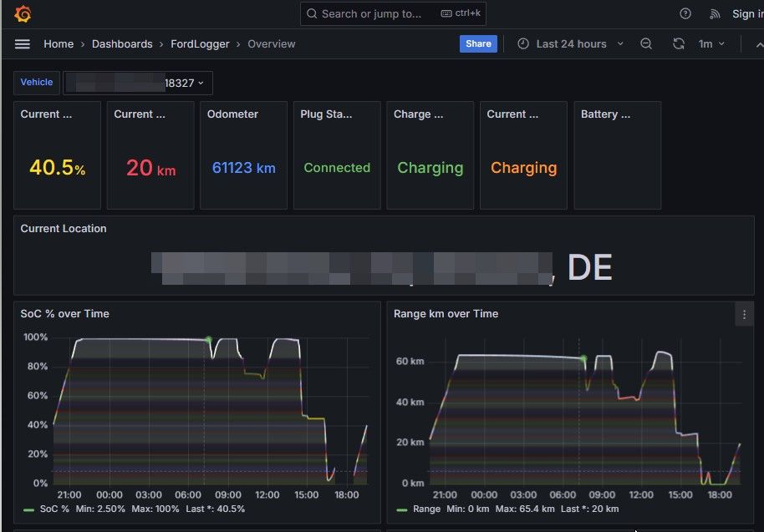
Task: Open FordLogger folder breadcrumb
Action: [x=200, y=43]
